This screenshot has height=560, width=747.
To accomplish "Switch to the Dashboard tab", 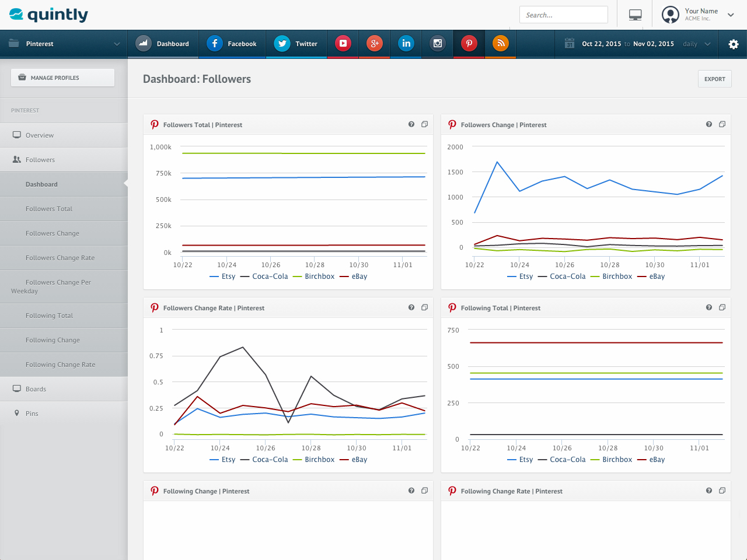I will click(163, 44).
